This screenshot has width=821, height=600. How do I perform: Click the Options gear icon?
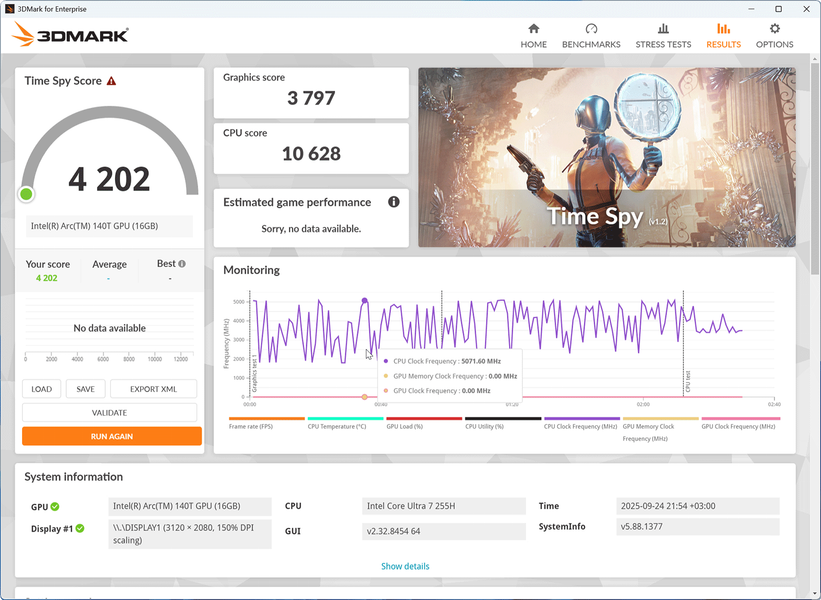pyautogui.click(x=774, y=28)
